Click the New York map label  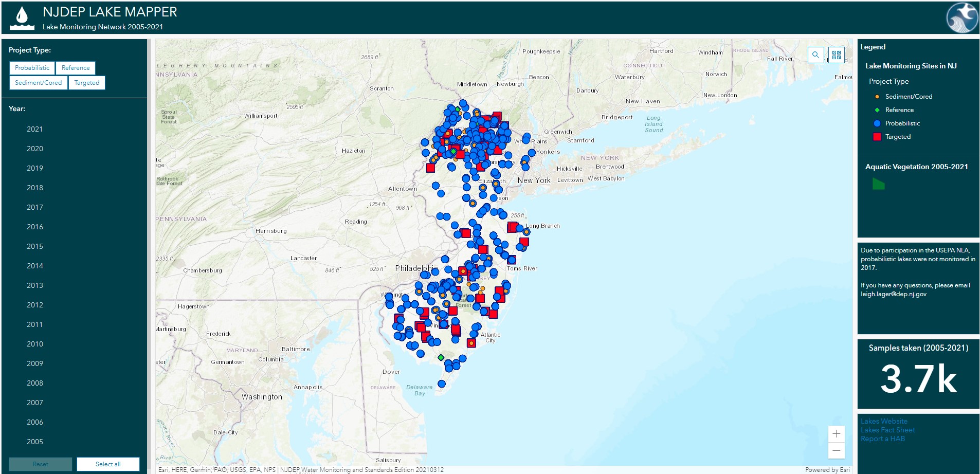point(534,180)
